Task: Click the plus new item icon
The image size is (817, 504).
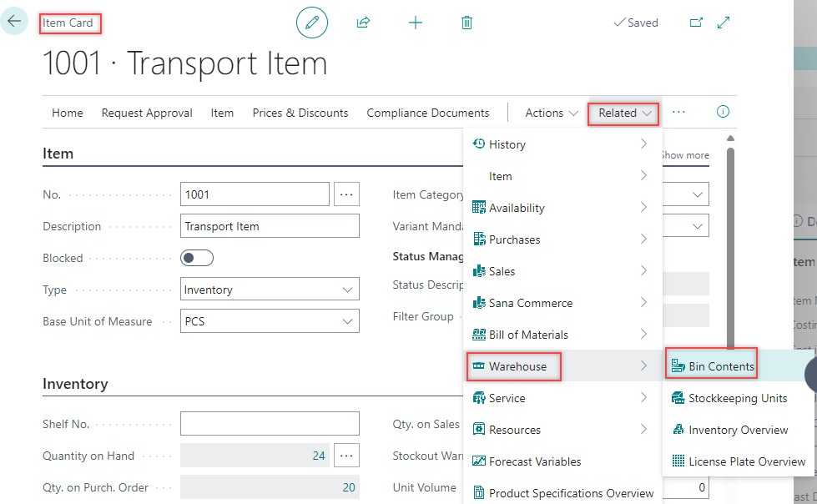Action: coord(415,23)
